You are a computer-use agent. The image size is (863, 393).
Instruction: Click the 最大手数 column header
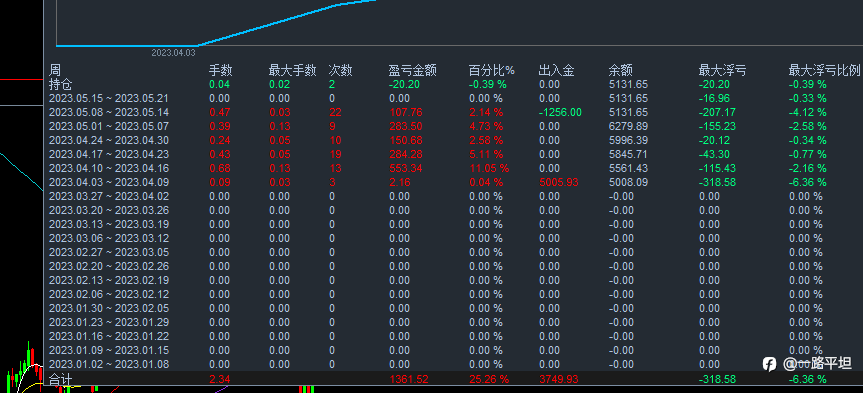[x=292, y=70]
